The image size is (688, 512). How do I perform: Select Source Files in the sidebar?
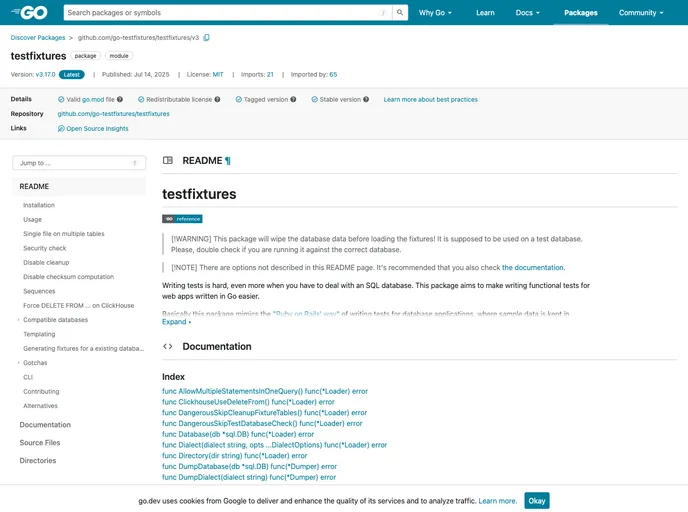pos(39,443)
